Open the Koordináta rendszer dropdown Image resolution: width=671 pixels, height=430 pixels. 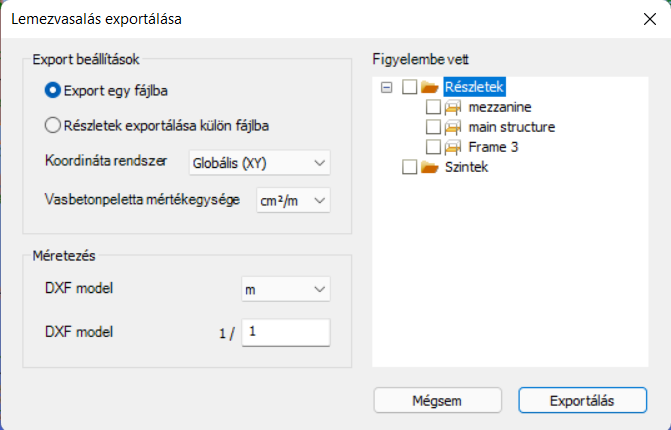point(260,163)
